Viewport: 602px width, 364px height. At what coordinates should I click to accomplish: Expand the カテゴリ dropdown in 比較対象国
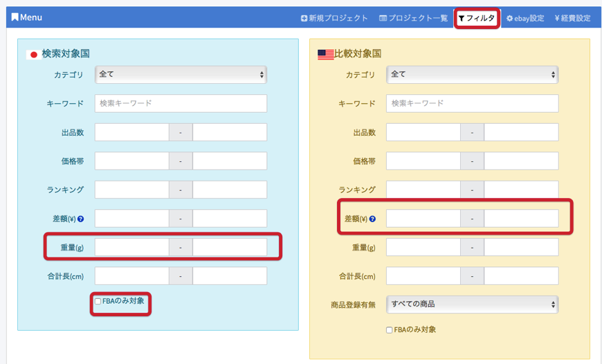coord(472,75)
